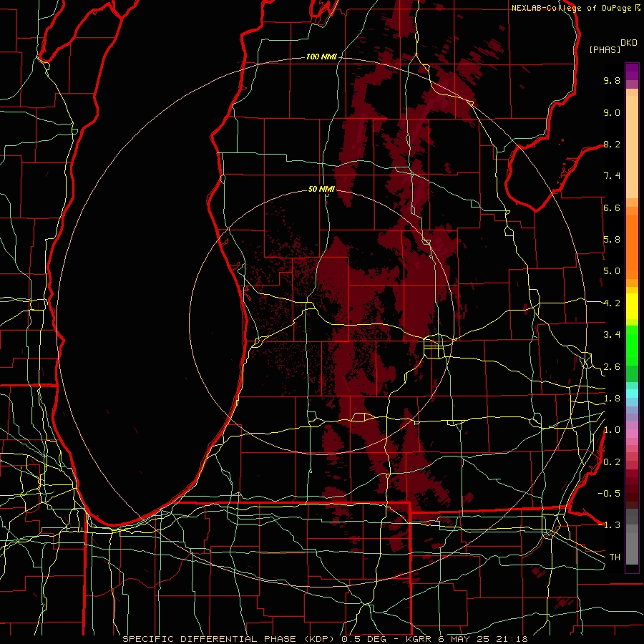The width and height of the screenshot is (644, 644).
Task: Click the bright green color bar segment
Action: 632,345
